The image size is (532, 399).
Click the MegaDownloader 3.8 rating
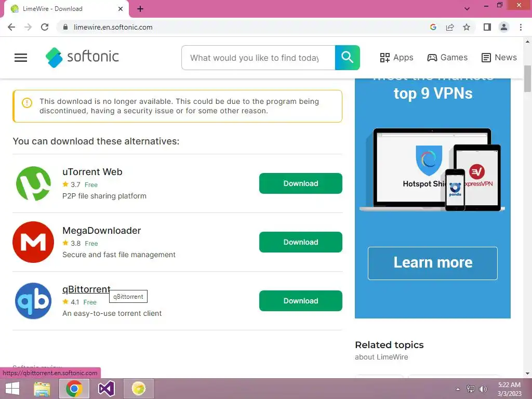(x=72, y=243)
